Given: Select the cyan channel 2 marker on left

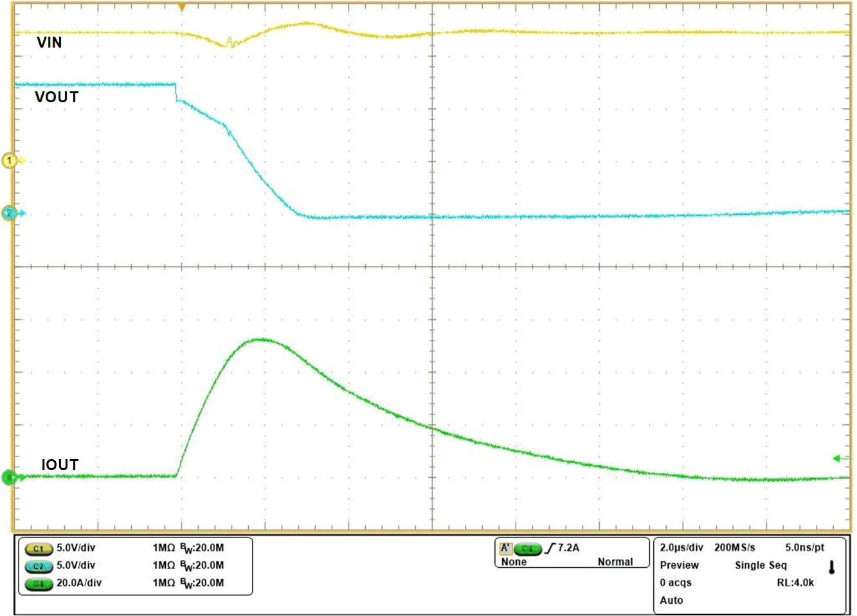Looking at the screenshot, I should [10, 213].
